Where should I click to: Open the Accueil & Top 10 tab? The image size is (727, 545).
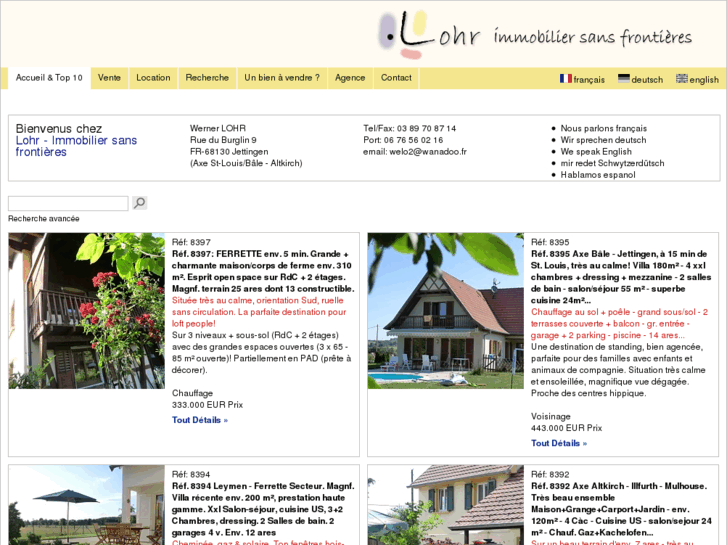click(49, 78)
